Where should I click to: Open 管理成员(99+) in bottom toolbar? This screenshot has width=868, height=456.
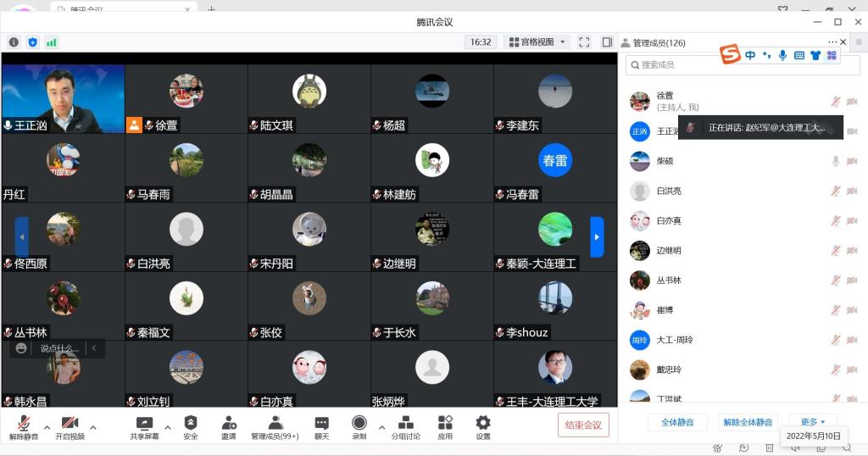275,426
